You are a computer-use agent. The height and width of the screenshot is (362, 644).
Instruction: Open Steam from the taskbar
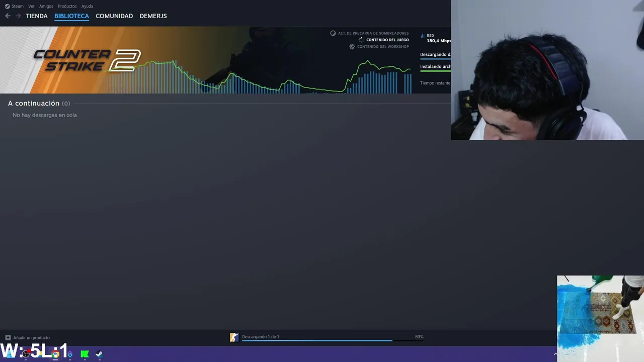99,354
